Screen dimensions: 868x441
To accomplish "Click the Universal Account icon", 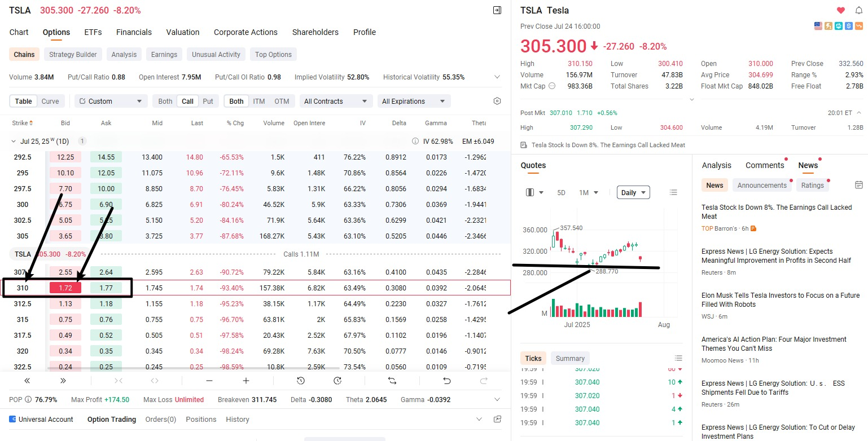I will tap(13, 419).
